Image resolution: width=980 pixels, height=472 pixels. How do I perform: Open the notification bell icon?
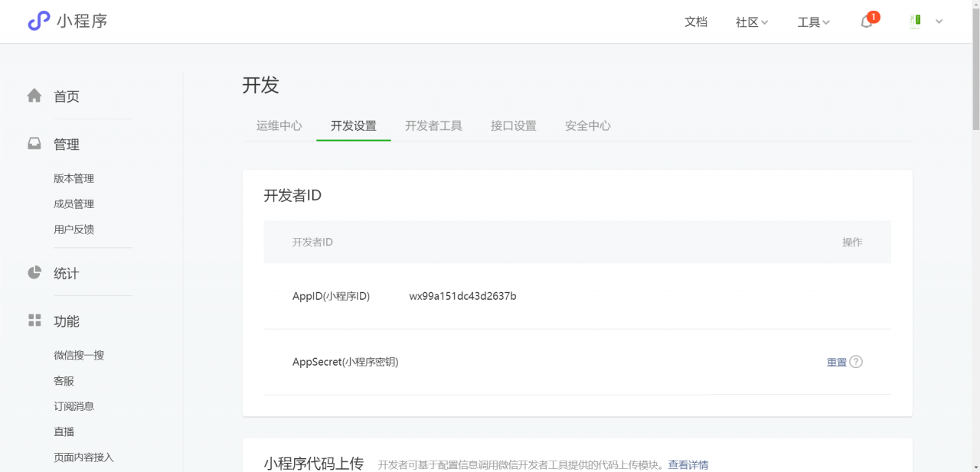[867, 22]
